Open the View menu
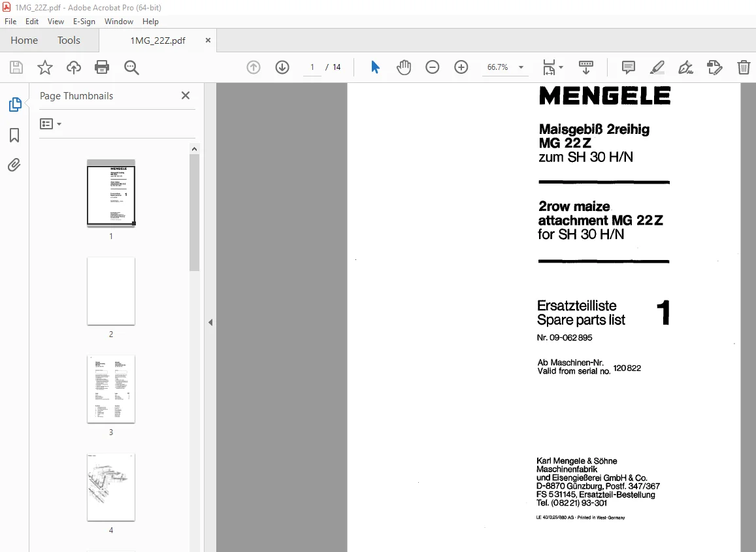Image resolution: width=756 pixels, height=552 pixels. coord(56,21)
